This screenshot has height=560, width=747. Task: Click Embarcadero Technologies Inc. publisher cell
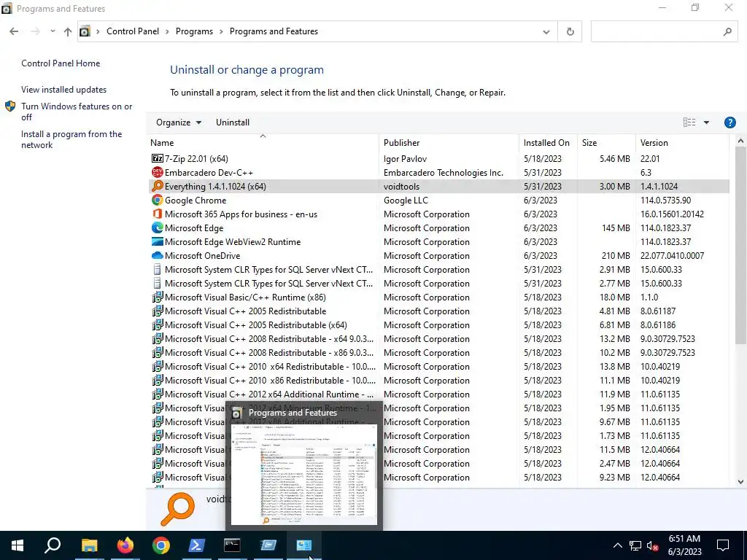click(x=443, y=173)
